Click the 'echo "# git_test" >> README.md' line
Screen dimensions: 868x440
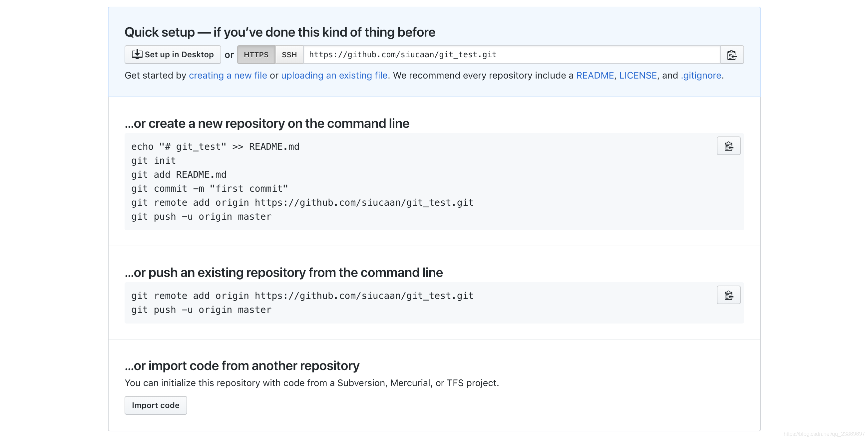pyautogui.click(x=215, y=147)
